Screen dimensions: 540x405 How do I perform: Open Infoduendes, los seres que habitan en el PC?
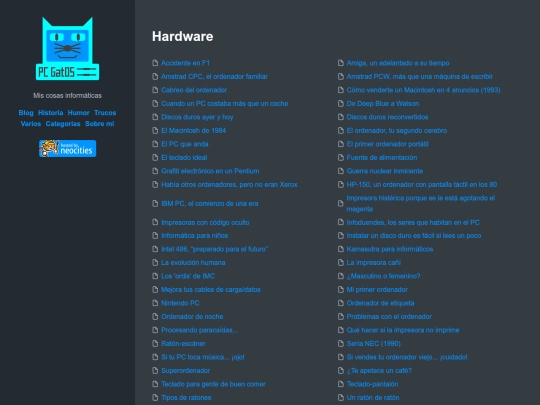tap(413, 222)
